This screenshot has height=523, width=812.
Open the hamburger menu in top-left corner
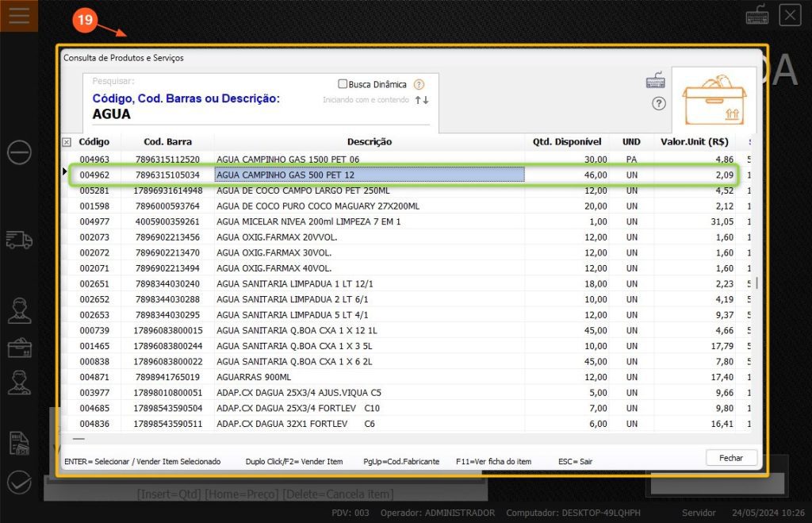(19, 16)
